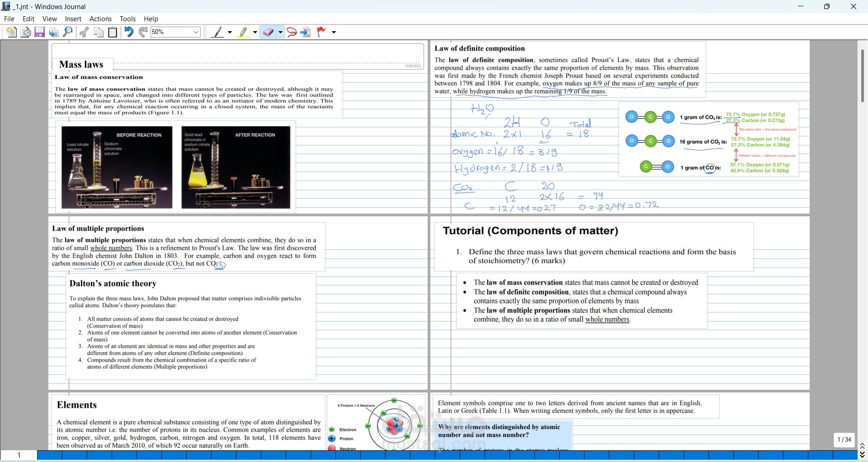The width and height of the screenshot is (868, 462).
Task: Click the CO2 molecule ratio diagram
Action: pyautogui.click(x=709, y=139)
